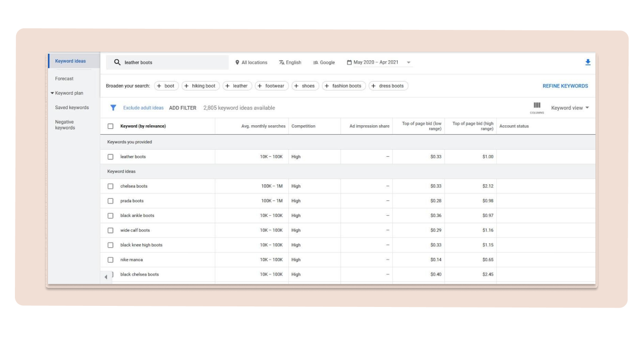Open the Google search network selector

(x=324, y=62)
